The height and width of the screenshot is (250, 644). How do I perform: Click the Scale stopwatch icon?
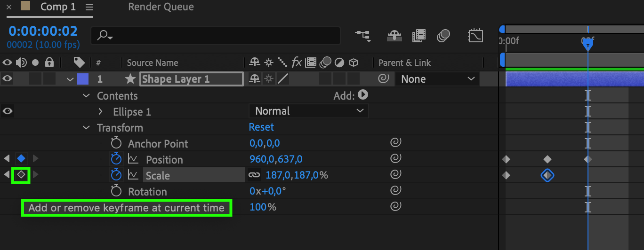116,175
